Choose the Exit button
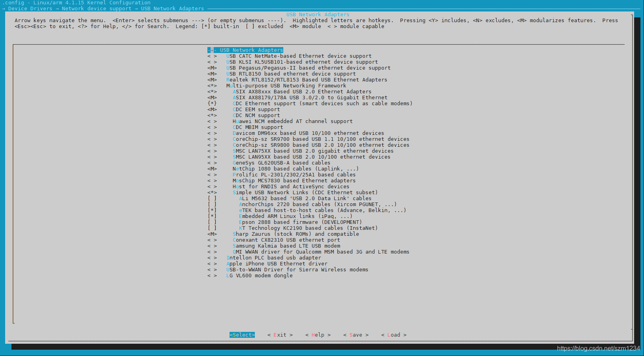Screen dimensions: 644x356 tap(280, 335)
